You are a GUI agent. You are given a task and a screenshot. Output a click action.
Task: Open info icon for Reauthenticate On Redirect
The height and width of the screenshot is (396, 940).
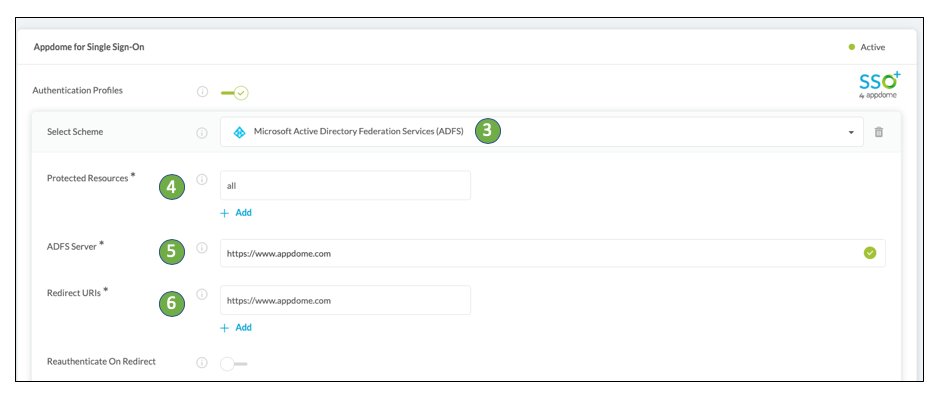pyautogui.click(x=202, y=362)
